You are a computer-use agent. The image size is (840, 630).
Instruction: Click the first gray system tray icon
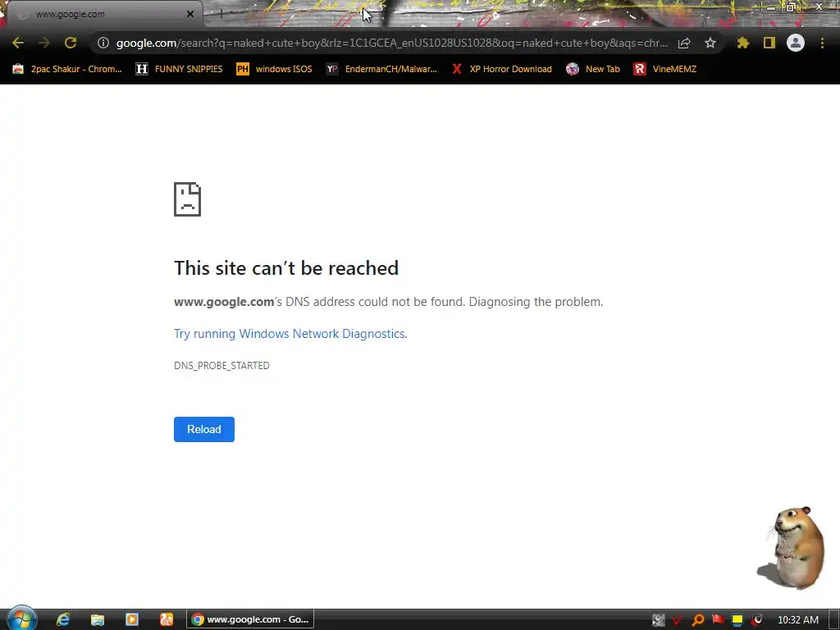click(659, 620)
